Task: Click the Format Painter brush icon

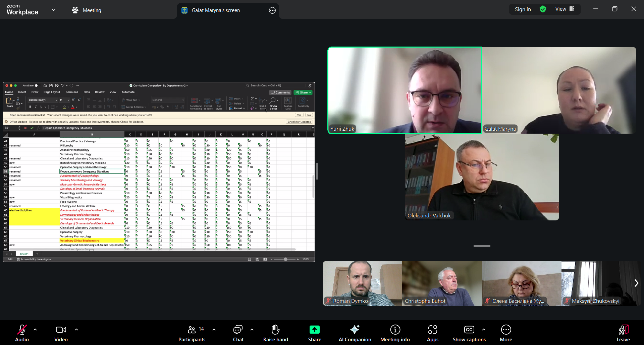Action: point(18,108)
